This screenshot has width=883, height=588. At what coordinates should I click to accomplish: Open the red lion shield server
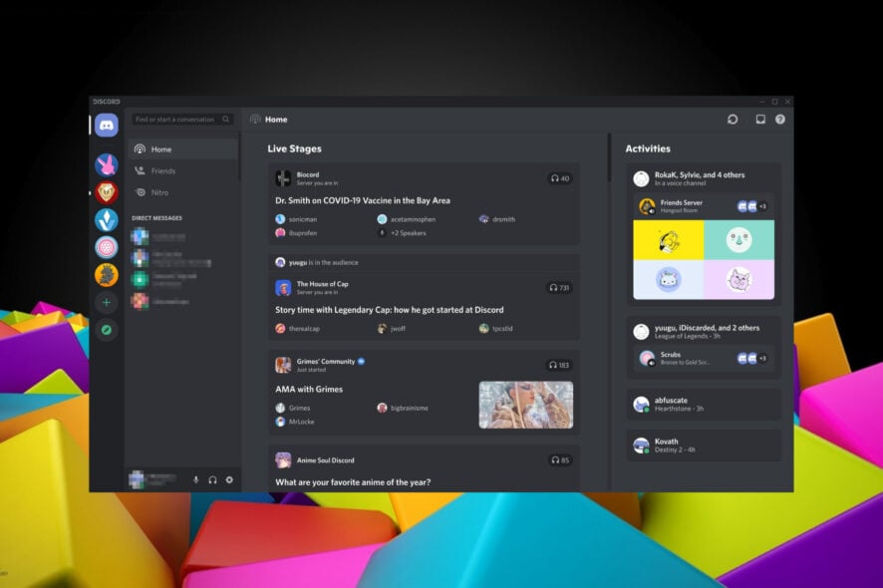click(107, 192)
